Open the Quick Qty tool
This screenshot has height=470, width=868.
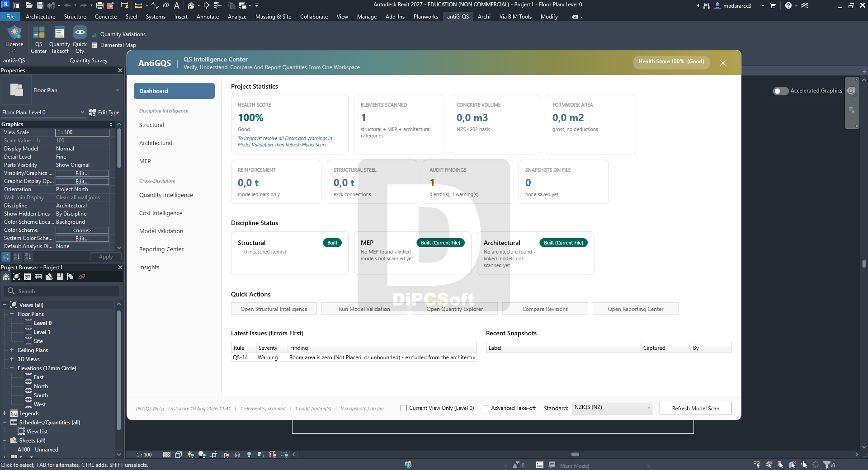pos(80,40)
